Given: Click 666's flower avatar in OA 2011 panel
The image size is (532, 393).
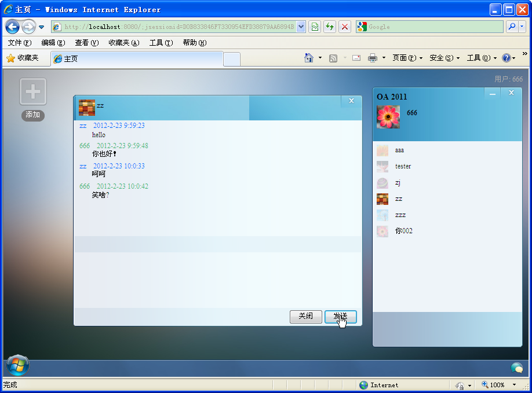Looking at the screenshot, I should pos(388,117).
